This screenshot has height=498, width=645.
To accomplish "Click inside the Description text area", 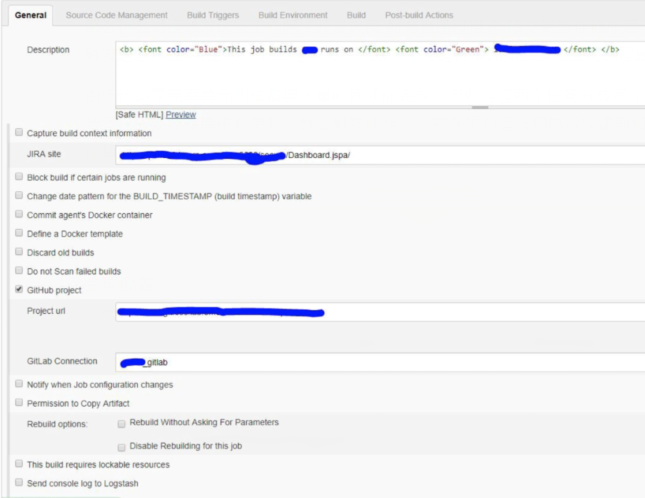I will tap(380, 75).
